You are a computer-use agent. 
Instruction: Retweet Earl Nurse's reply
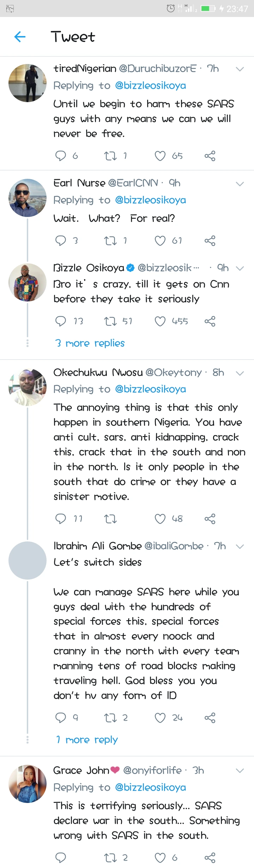pos(110,241)
